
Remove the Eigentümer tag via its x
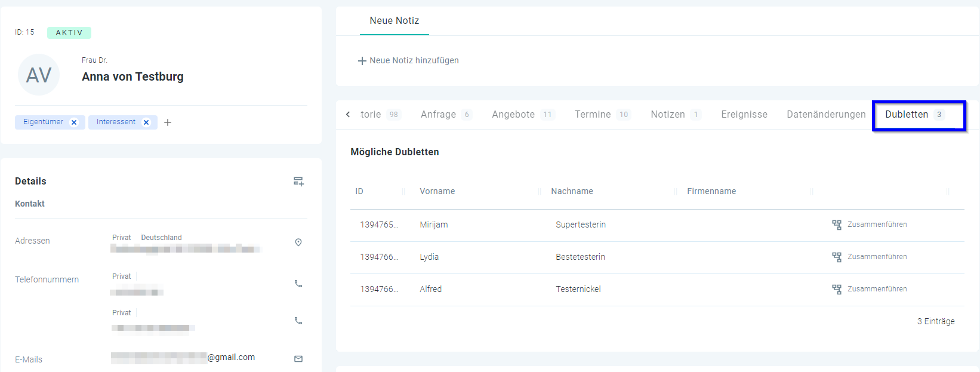click(74, 122)
